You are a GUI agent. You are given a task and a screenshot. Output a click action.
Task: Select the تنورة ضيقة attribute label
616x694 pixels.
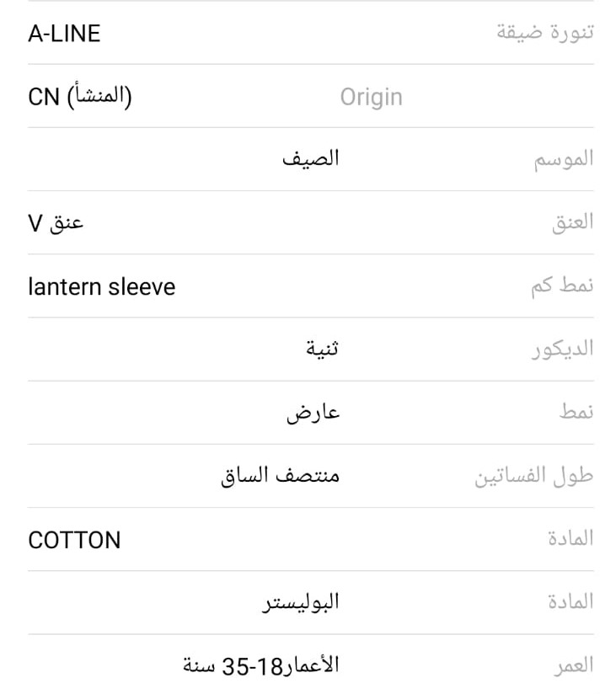tap(544, 34)
